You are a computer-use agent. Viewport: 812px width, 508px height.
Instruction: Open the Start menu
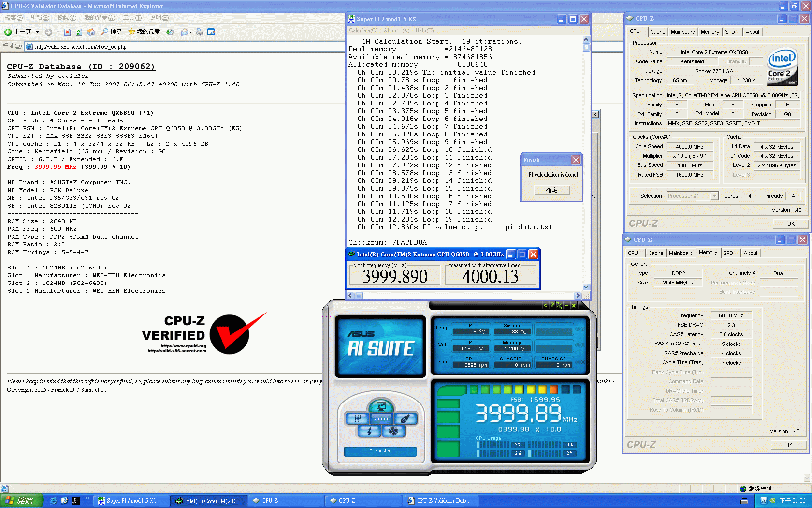point(21,501)
